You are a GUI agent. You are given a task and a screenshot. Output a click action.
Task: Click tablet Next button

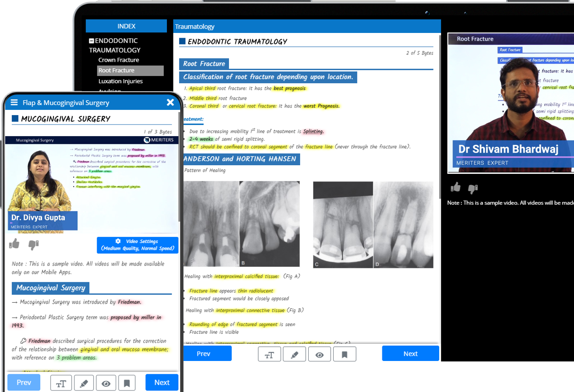[411, 354]
